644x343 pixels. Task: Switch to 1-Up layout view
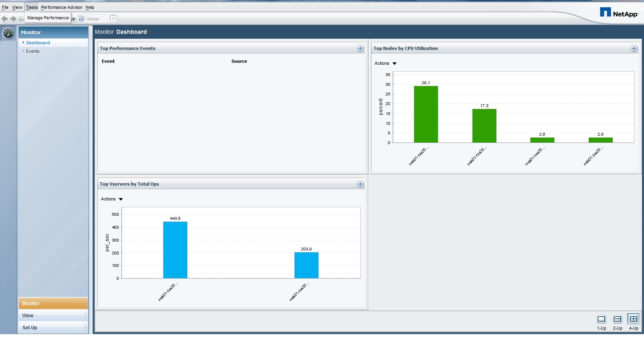(x=601, y=322)
